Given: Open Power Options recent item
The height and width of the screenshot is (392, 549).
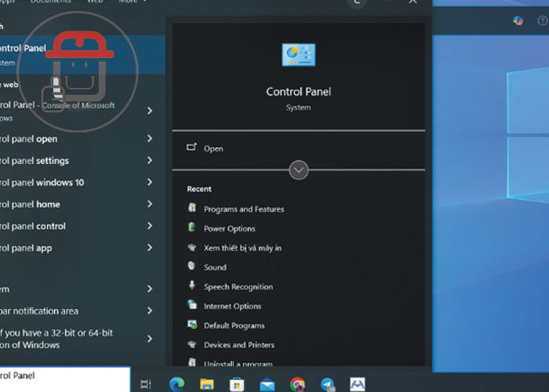Looking at the screenshot, I should 229,229.
